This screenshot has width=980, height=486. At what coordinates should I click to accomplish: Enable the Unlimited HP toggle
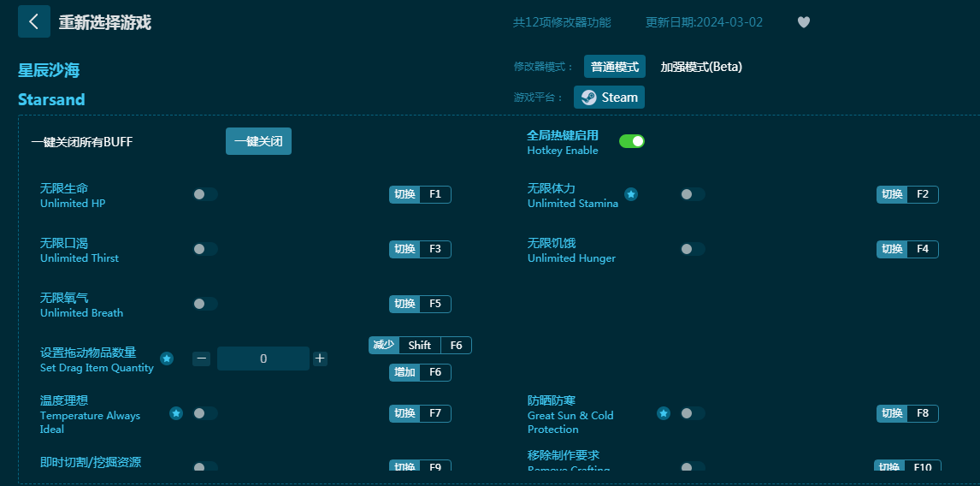pyautogui.click(x=205, y=194)
